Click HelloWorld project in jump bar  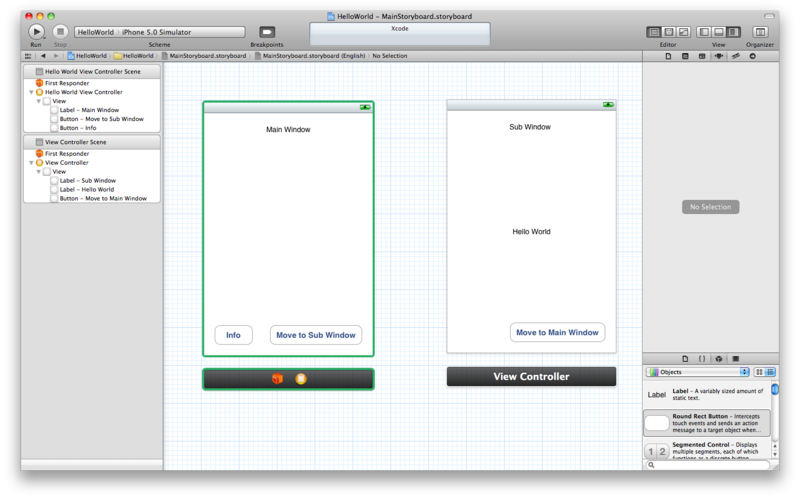[x=87, y=56]
